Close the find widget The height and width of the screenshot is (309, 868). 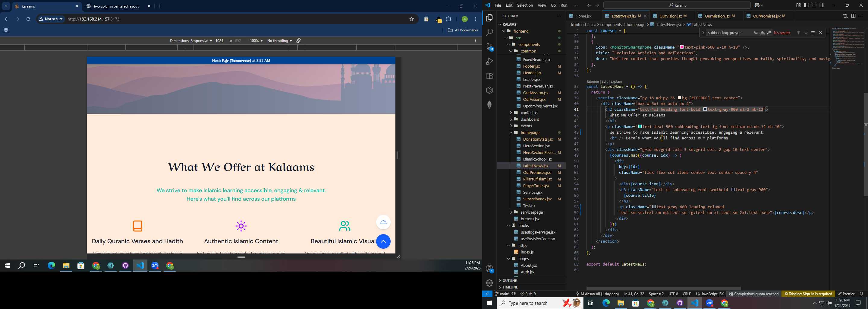[x=820, y=33]
